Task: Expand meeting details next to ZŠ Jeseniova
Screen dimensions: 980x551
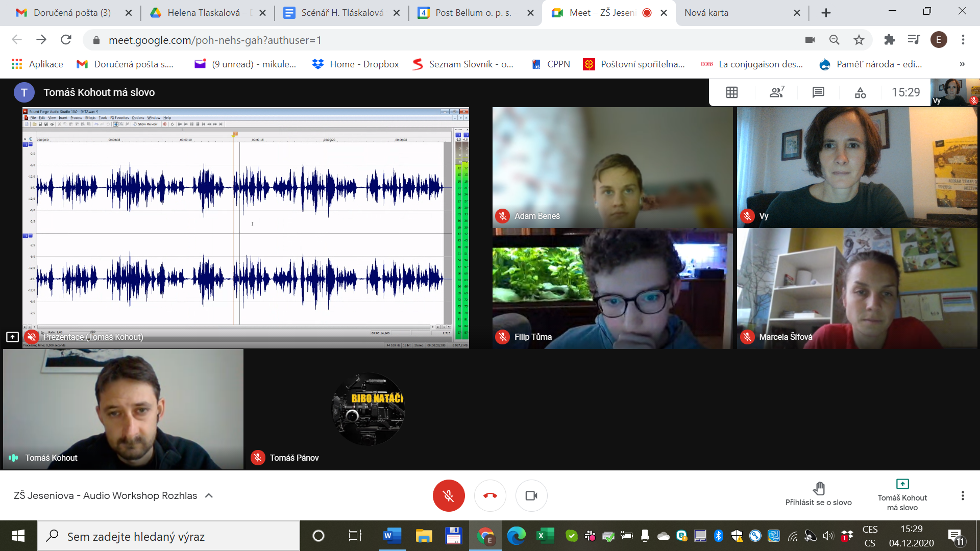Action: click(209, 495)
